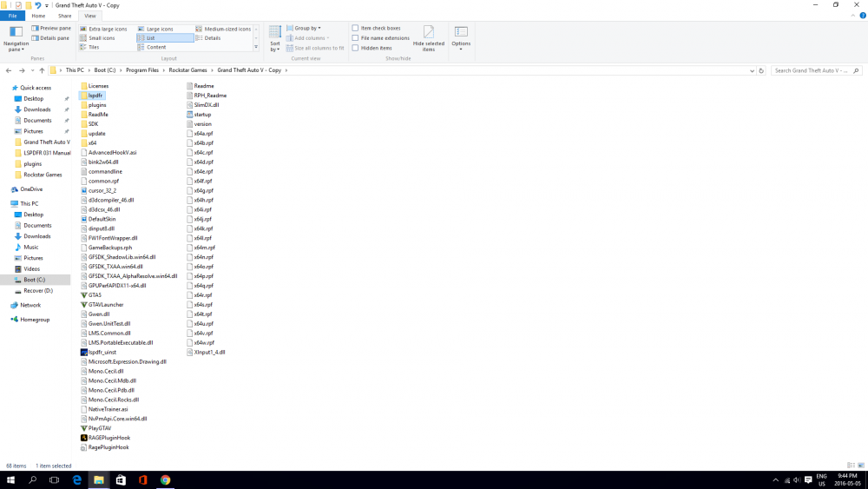The width and height of the screenshot is (868, 489).
Task: Select the PlayGTAV file
Action: (95, 428)
